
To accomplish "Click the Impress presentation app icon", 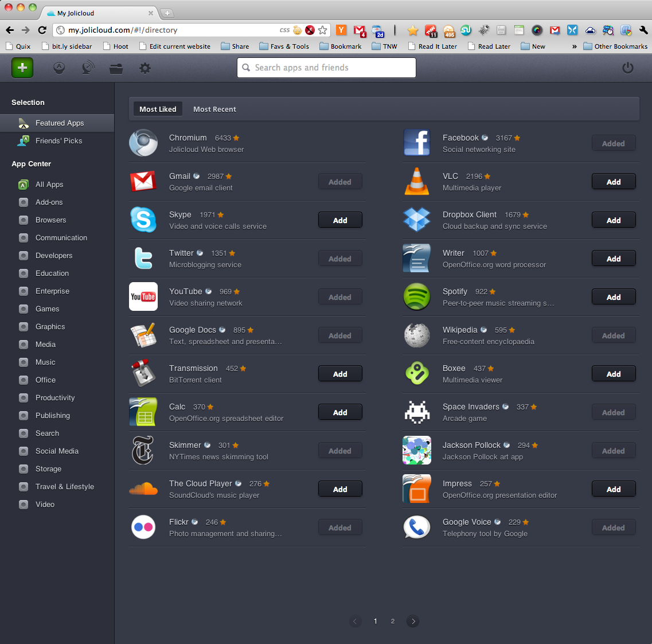I will pyautogui.click(x=417, y=489).
